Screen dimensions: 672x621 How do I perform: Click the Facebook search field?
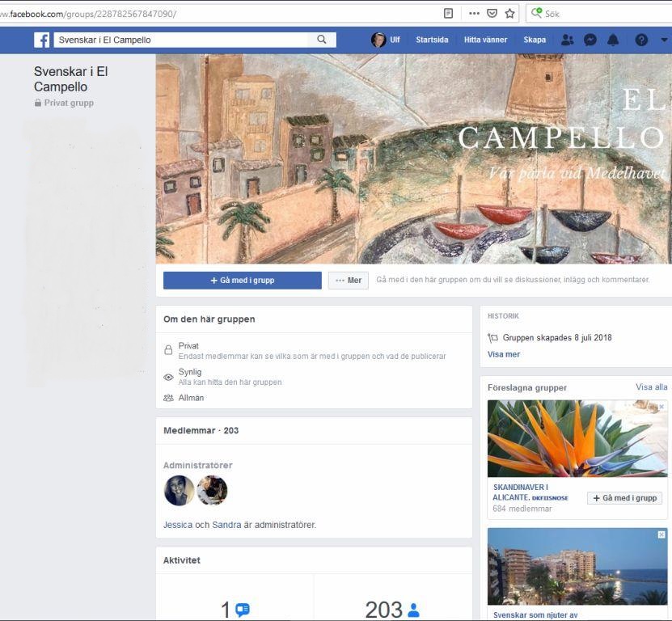[x=180, y=40]
